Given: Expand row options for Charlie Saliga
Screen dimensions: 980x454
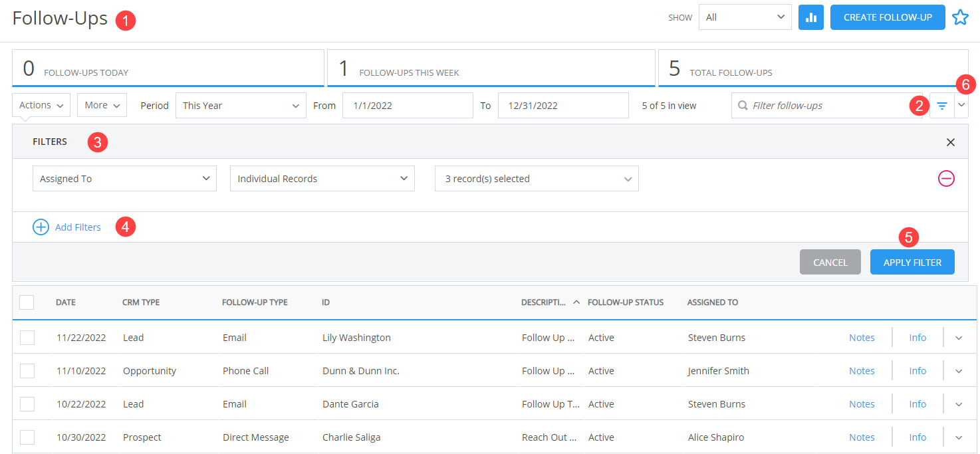Looking at the screenshot, I should (x=959, y=437).
